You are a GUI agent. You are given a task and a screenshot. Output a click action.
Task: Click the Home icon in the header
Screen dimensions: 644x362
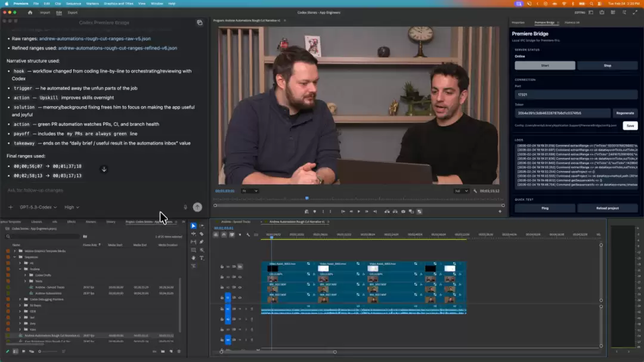pyautogui.click(x=30, y=13)
